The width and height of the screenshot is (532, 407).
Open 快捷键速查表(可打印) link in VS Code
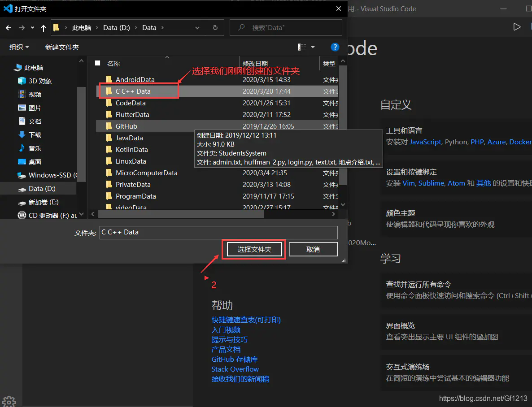click(246, 320)
